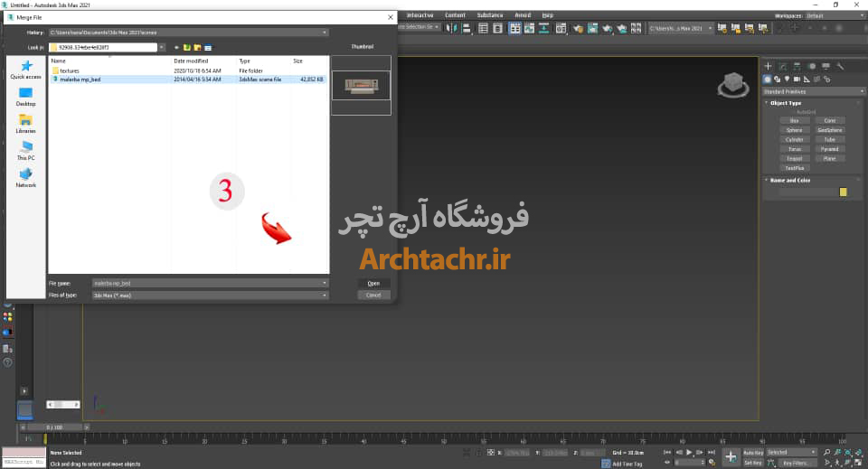
Task: Create a Teapot primitive
Action: click(795, 159)
